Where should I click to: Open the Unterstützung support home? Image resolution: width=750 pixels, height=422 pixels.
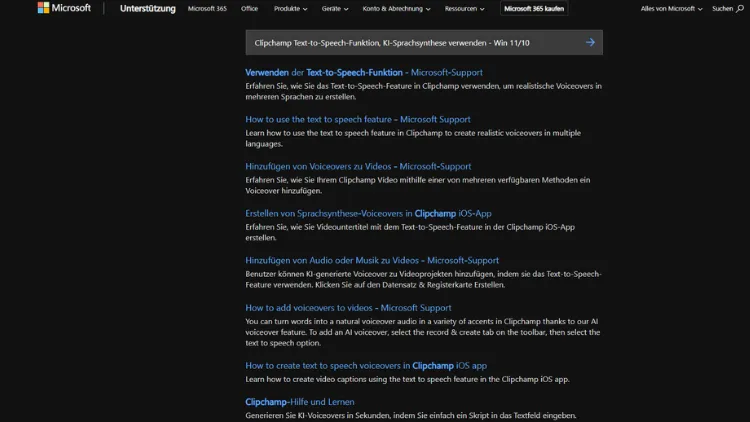(147, 9)
